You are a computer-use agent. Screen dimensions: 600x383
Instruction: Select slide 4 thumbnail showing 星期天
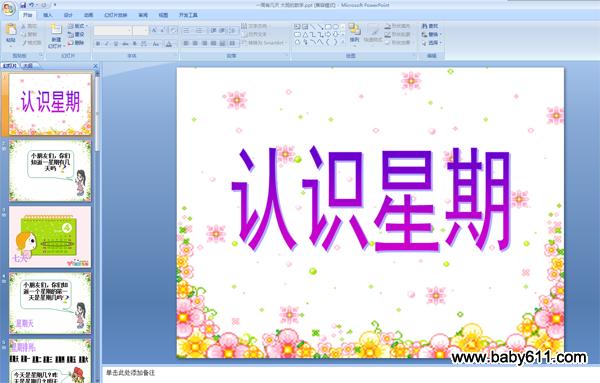[50, 303]
